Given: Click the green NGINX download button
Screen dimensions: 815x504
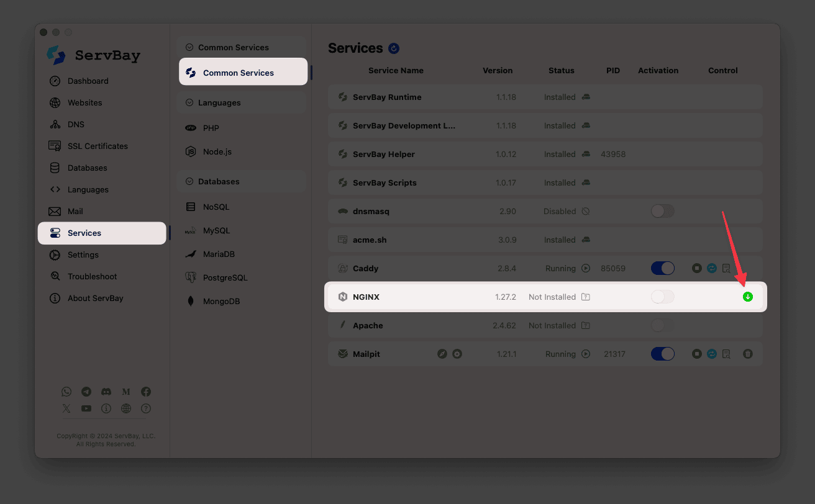Looking at the screenshot, I should pyautogui.click(x=747, y=297).
